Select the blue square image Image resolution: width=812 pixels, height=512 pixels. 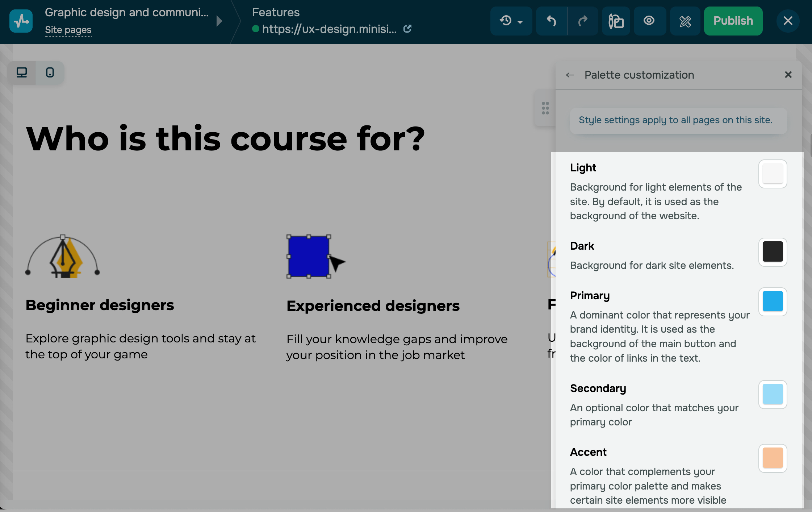point(309,257)
